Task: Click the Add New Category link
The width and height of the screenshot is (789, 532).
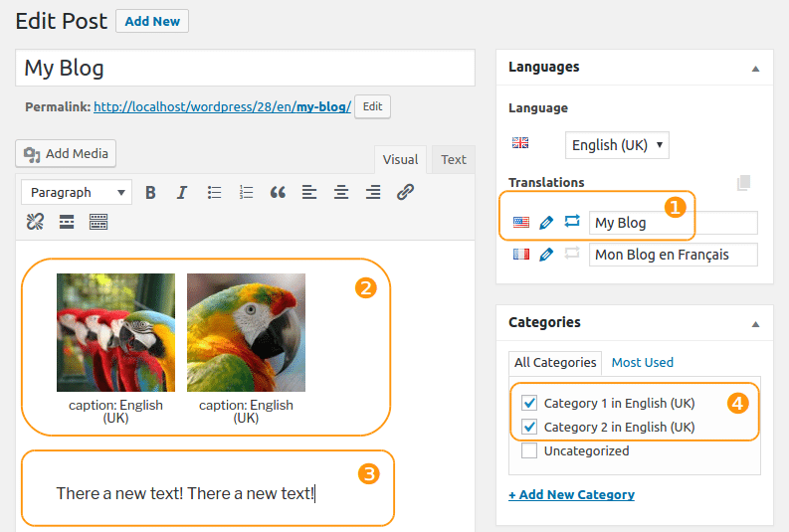Action: (x=571, y=494)
